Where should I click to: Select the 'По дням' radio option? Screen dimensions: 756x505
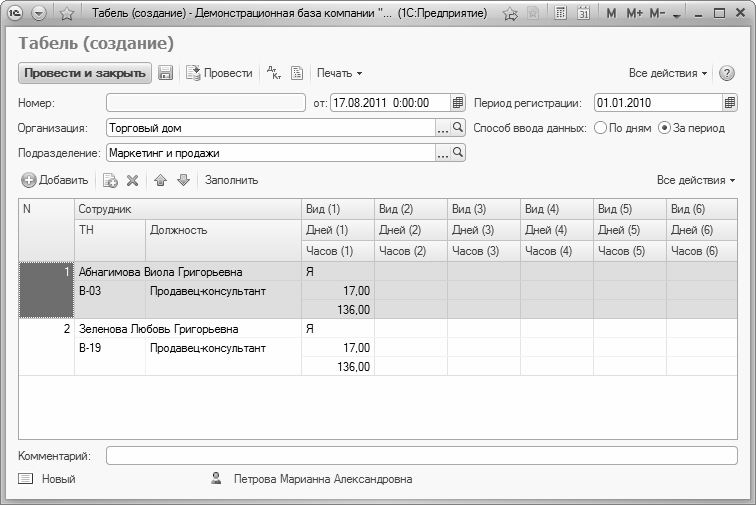(600, 128)
